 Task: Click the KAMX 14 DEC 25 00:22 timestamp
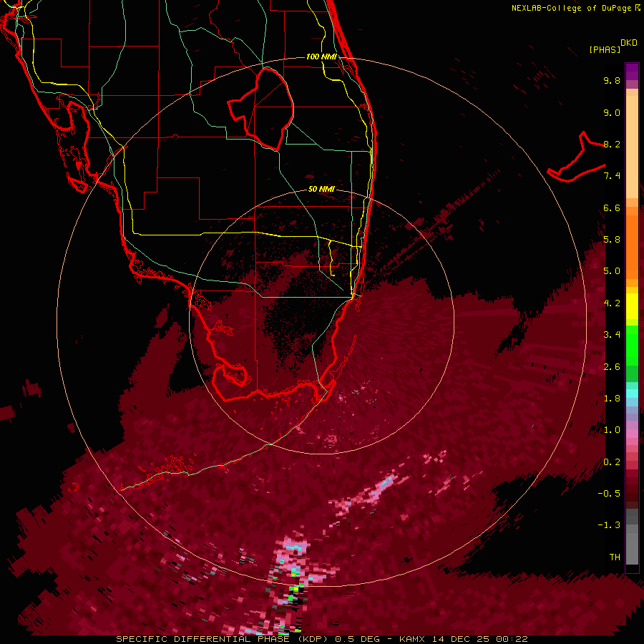coord(464,639)
